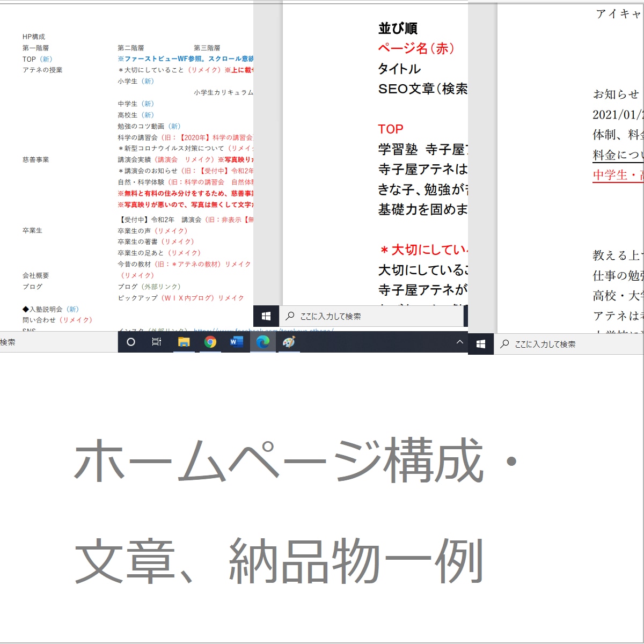The width and height of the screenshot is (644, 644).
Task: Focus the right window taskbar search field
Action: pos(569,344)
